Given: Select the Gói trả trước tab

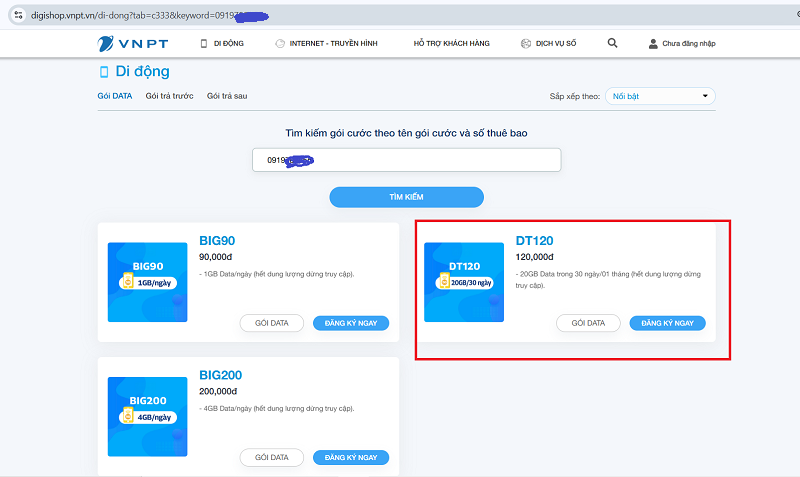Looking at the screenshot, I should 169,96.
